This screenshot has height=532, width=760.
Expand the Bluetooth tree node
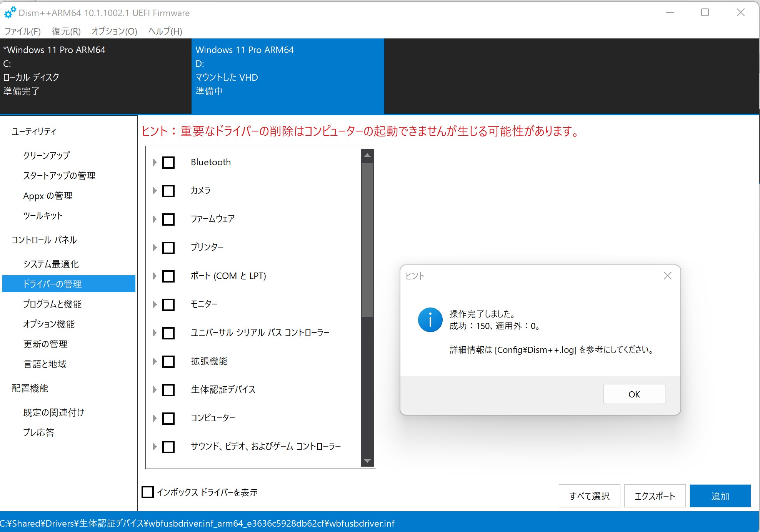point(155,162)
